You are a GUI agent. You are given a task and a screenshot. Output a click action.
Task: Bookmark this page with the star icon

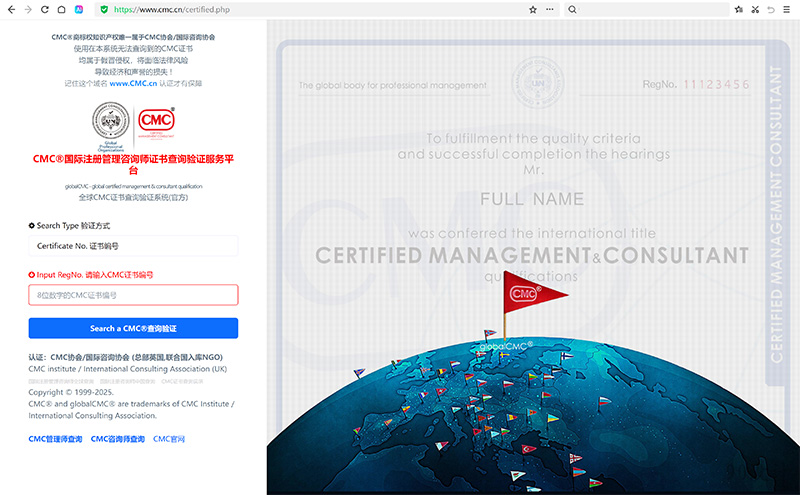pos(533,9)
